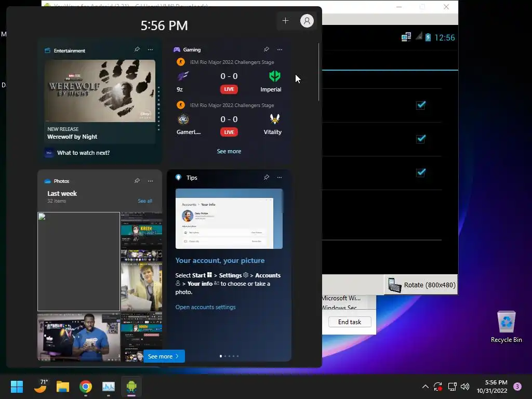The width and height of the screenshot is (532, 399).
Task: Toggle the third checkbox in Android window
Action: coord(421,172)
